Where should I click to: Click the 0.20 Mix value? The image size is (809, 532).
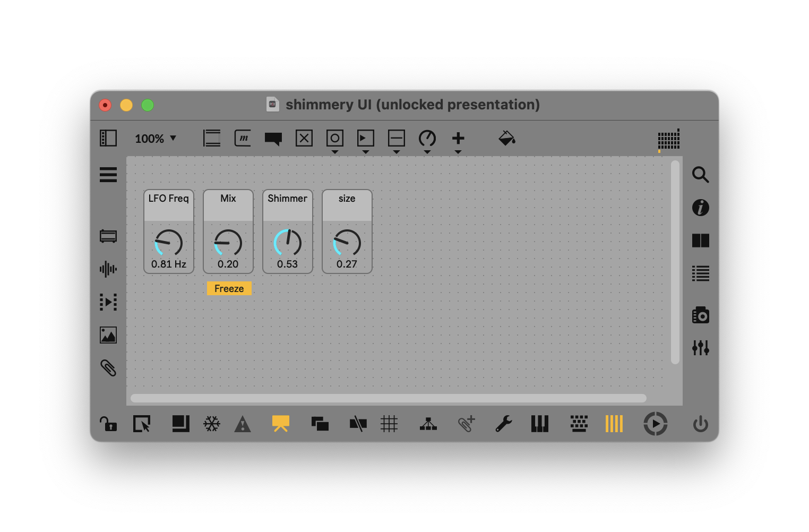[228, 264]
